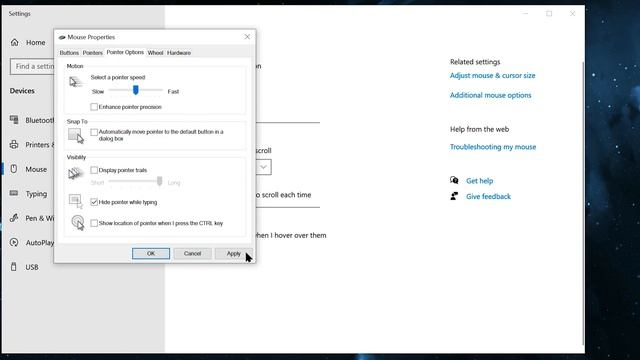Select AutoPlay in Settings sidebar
640x360 pixels.
click(40, 243)
